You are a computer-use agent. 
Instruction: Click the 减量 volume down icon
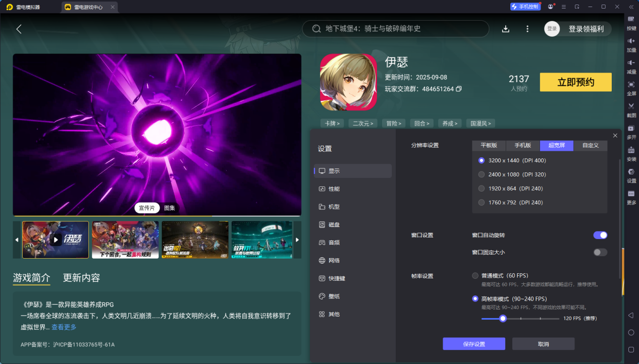631,66
